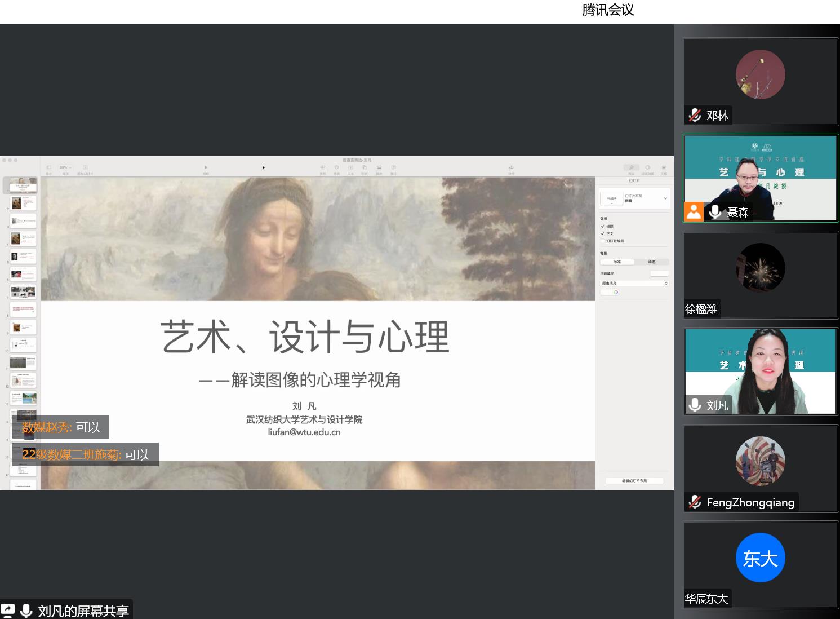Select slide 8 thumbnail in navigator
Image resolution: width=840 pixels, height=619 pixels.
click(x=23, y=309)
